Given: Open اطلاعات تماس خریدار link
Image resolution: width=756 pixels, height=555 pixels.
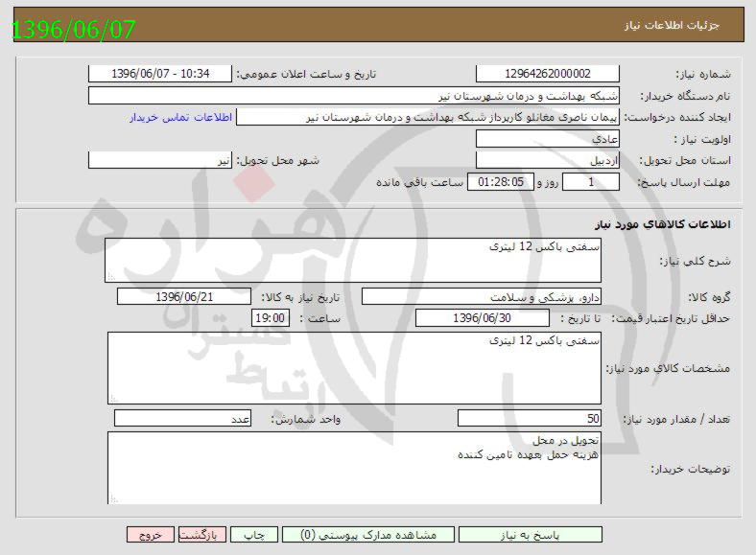Looking at the screenshot, I should (x=180, y=118).
